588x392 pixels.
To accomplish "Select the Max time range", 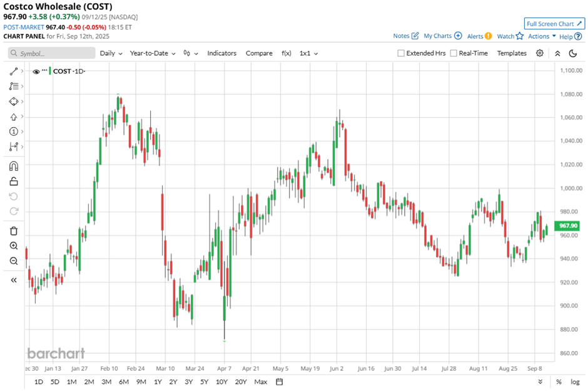I will click(x=261, y=382).
